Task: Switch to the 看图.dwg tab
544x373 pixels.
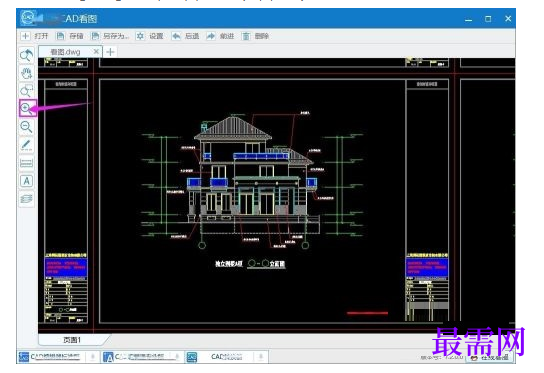Action: (x=65, y=52)
